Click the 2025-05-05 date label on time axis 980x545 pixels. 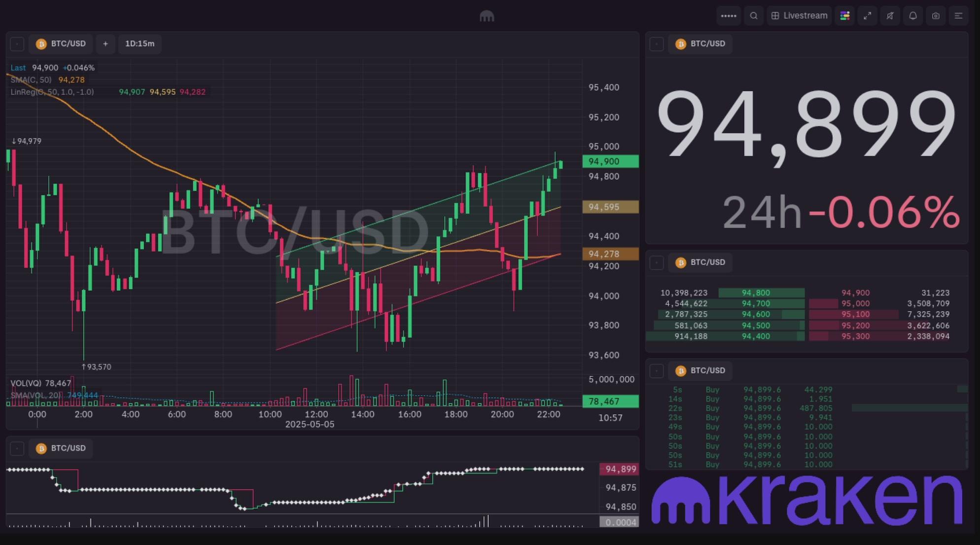pyautogui.click(x=310, y=424)
